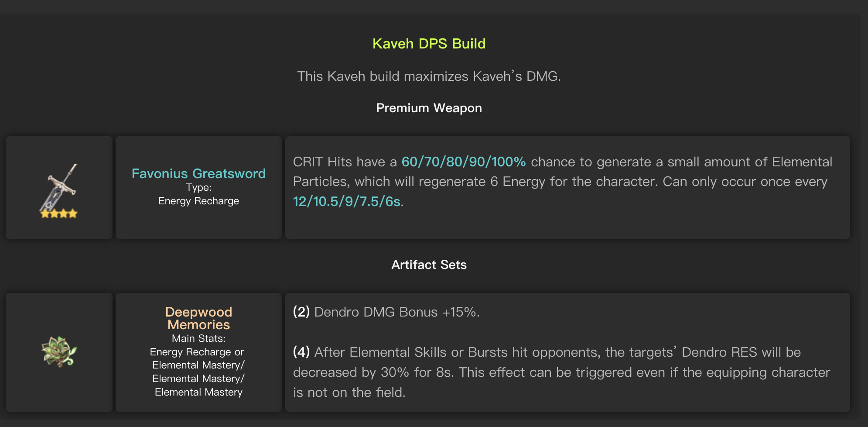868x427 pixels.
Task: Click the four-star rating under the greatsword
Action: pos(59,213)
